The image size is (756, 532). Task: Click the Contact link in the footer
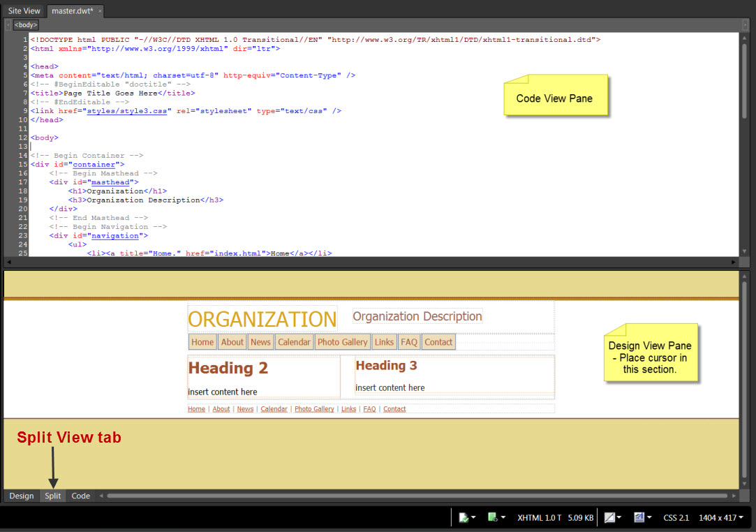point(394,409)
